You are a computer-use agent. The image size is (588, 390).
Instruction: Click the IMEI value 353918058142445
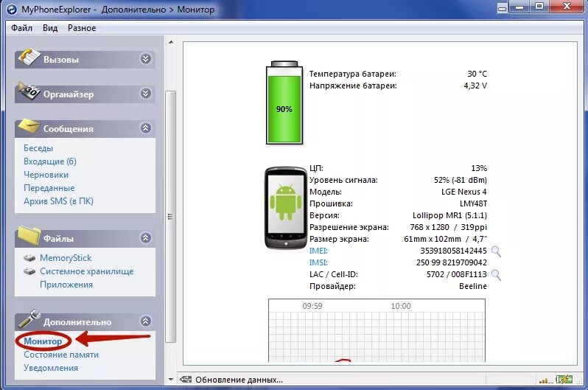tap(453, 251)
